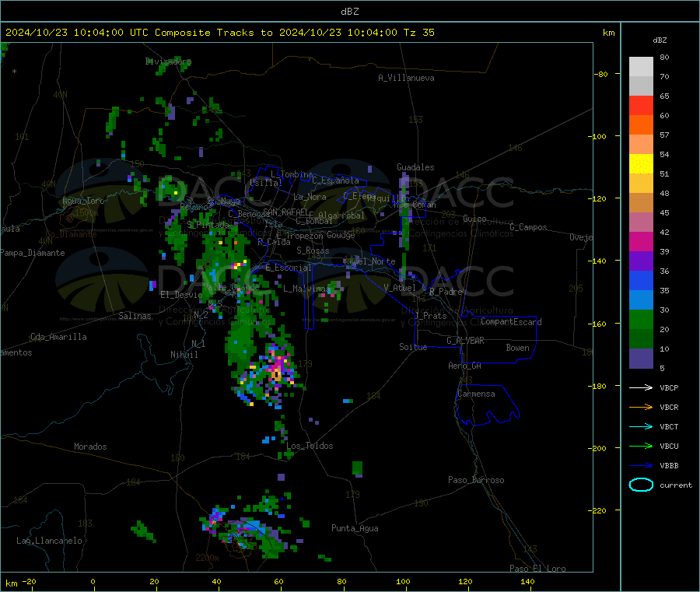The image size is (700, 592).
Task: Click the Guadales location label
Action: click(x=415, y=167)
